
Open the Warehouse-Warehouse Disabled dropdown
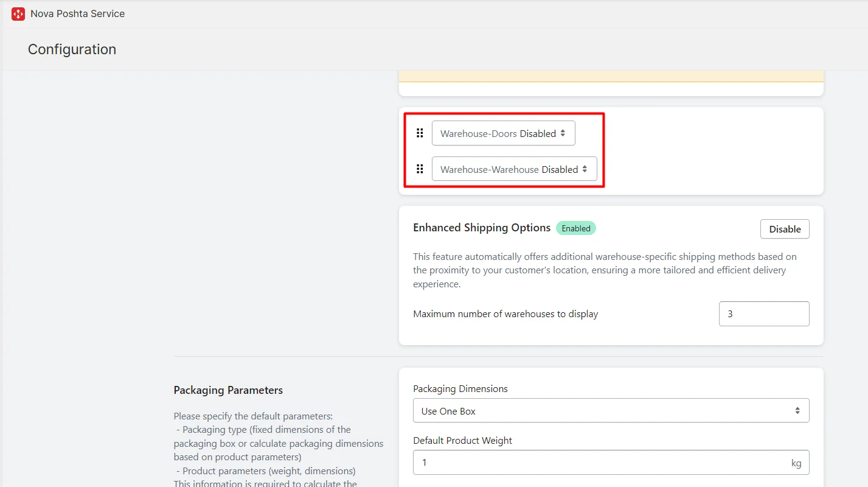click(x=515, y=169)
